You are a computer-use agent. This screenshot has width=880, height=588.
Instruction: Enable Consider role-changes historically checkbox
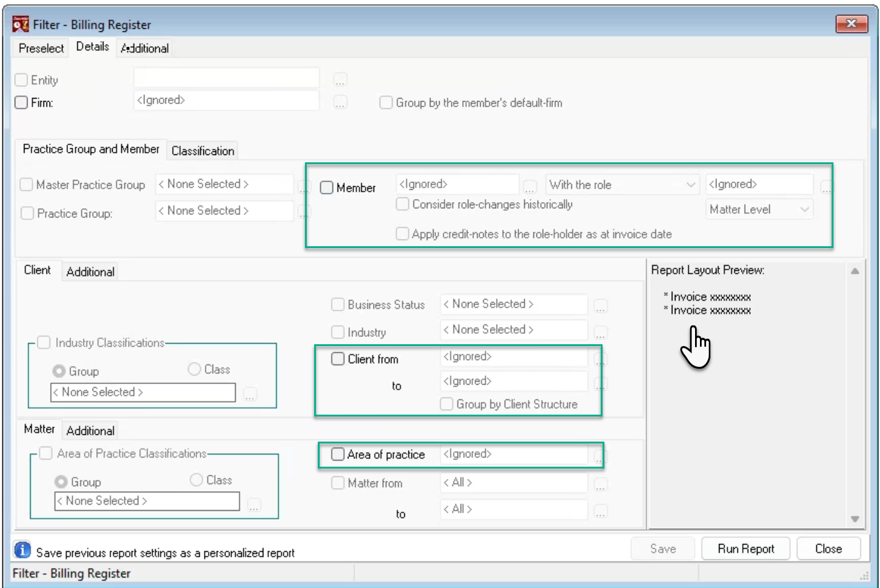(x=402, y=204)
